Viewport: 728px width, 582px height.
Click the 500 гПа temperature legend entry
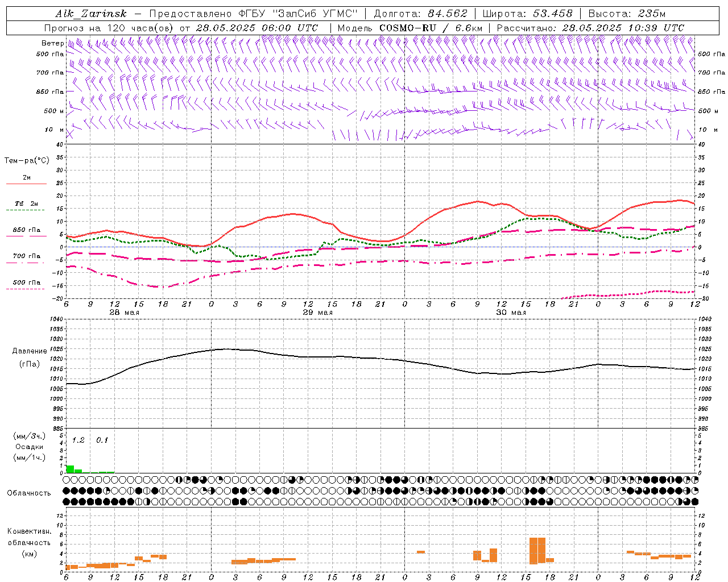[27, 282]
